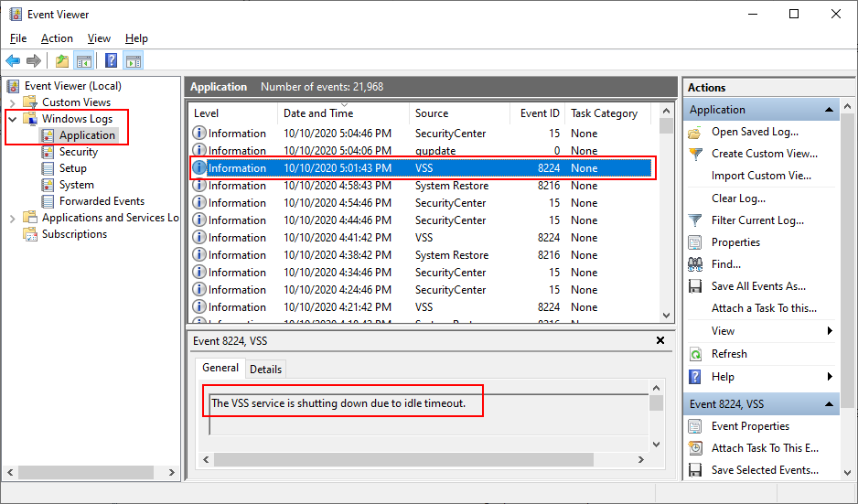Click the Back arrow toolbar icon
The height and width of the screenshot is (504, 858).
tap(13, 60)
